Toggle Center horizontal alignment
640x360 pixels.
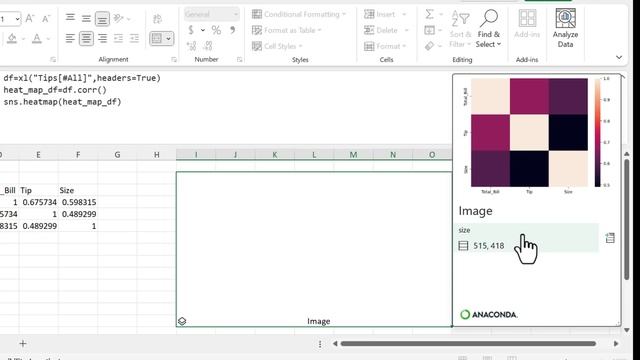tap(86, 38)
